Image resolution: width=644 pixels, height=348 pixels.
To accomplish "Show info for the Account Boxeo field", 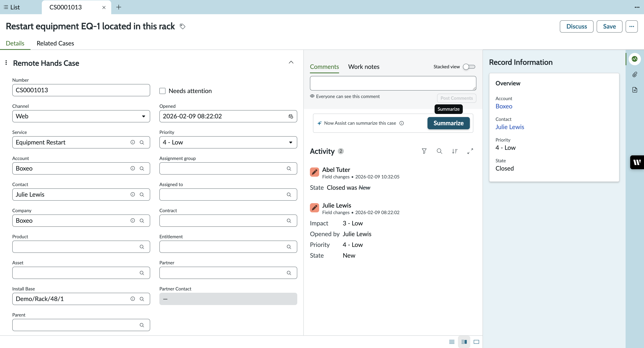I will coord(133,168).
